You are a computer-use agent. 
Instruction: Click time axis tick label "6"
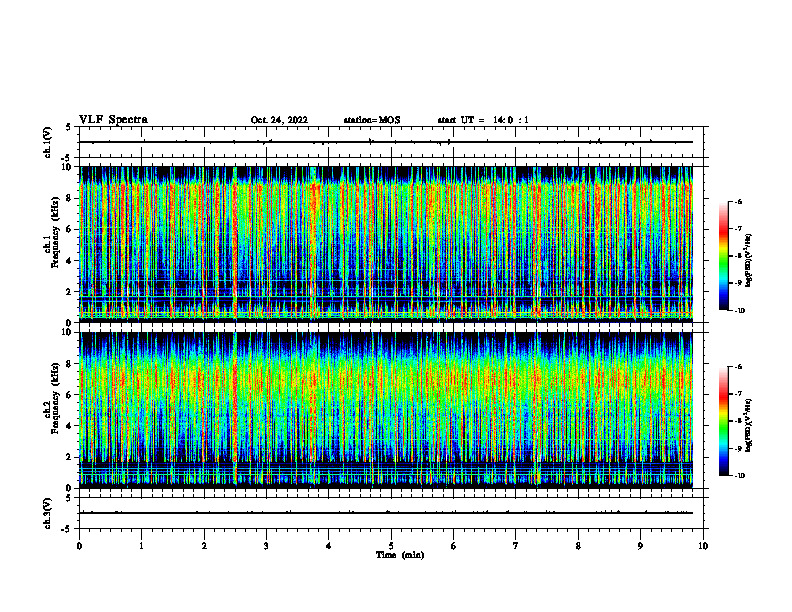(x=453, y=546)
